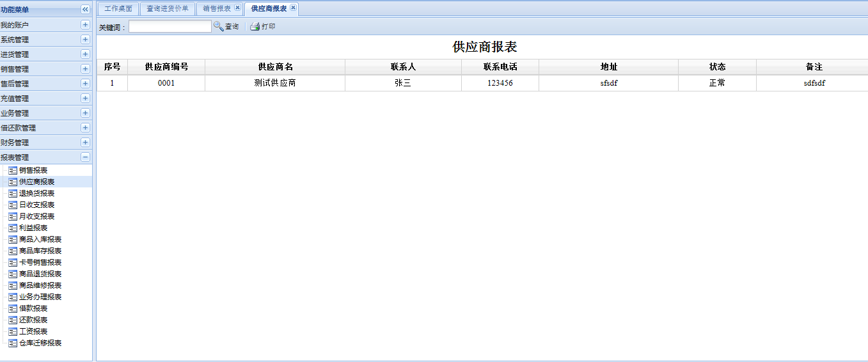Open 销售报表 in the tree
Screen dimensions: 868x362
click(x=33, y=171)
